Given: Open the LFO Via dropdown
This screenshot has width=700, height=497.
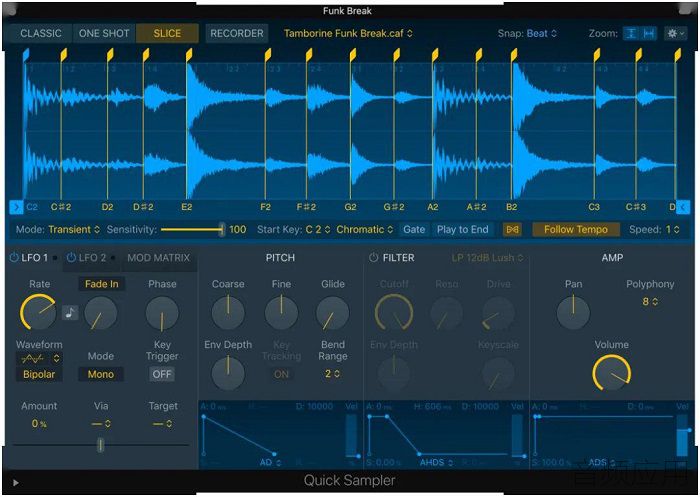Looking at the screenshot, I should (101, 424).
